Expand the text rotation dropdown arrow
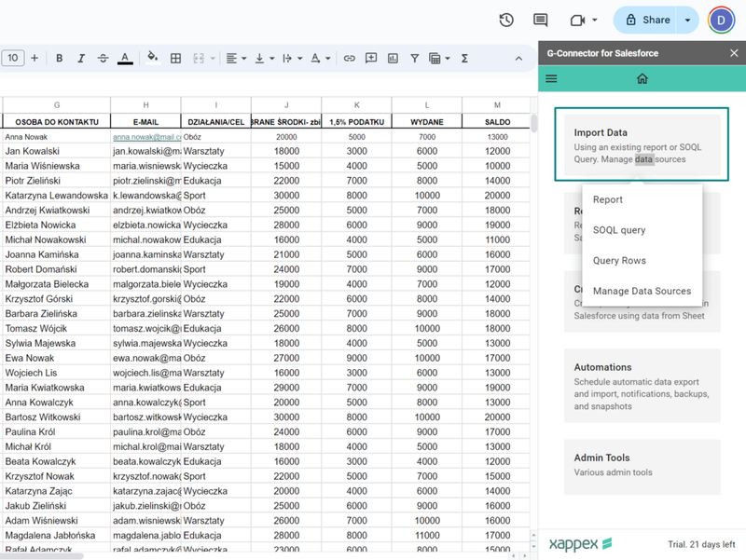 pyautogui.click(x=328, y=58)
